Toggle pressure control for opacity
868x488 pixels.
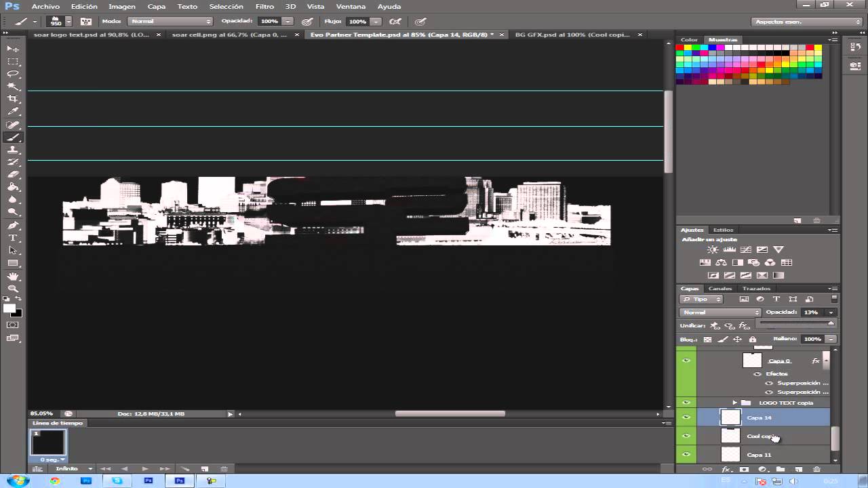click(x=307, y=22)
